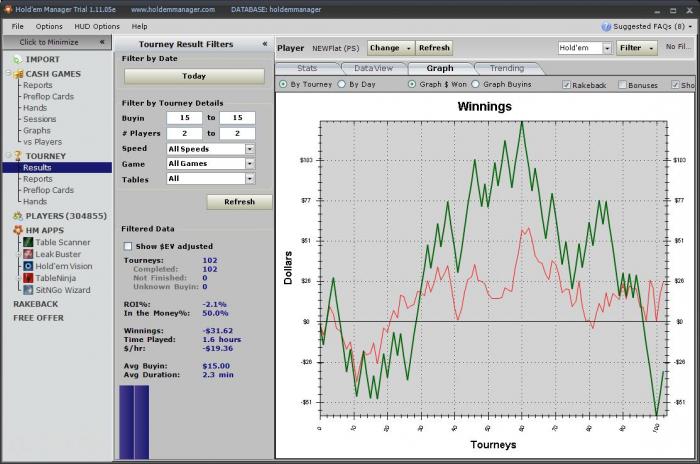Open the Leak Buster icon
Screen dimensions: 700x464
coord(28,254)
